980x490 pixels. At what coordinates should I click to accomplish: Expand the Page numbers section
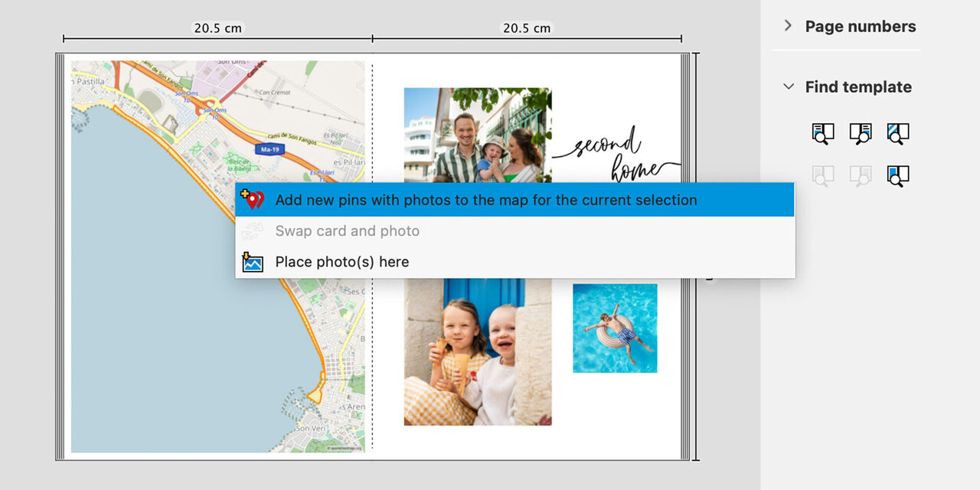pos(788,26)
